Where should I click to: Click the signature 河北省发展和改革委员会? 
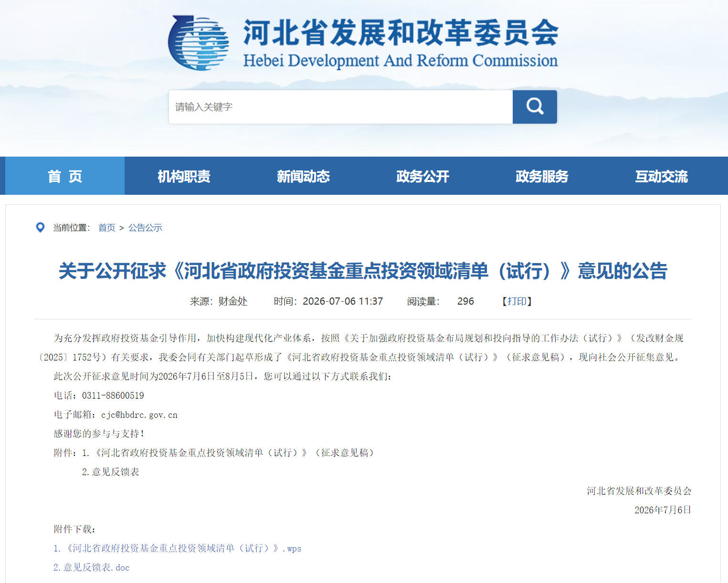coord(639,491)
